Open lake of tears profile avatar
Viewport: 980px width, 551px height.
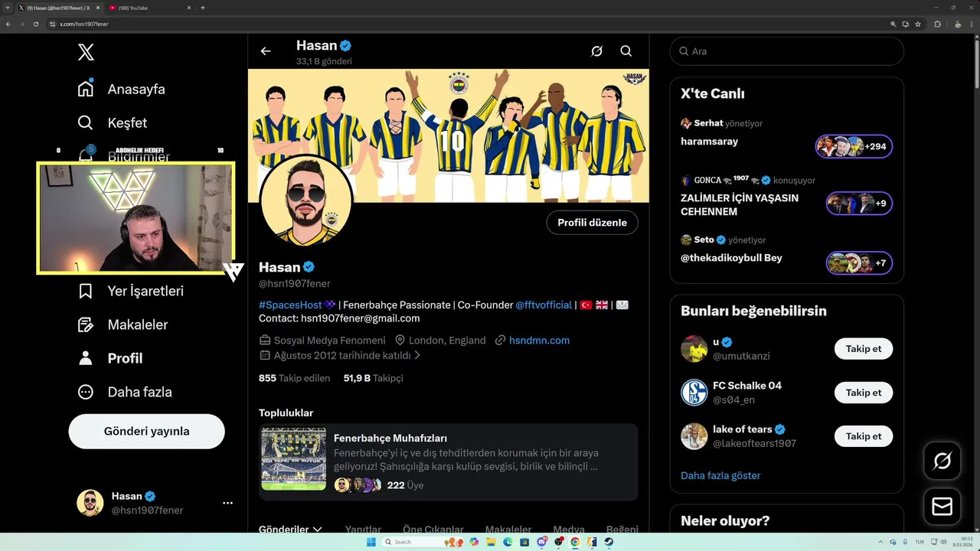click(694, 436)
